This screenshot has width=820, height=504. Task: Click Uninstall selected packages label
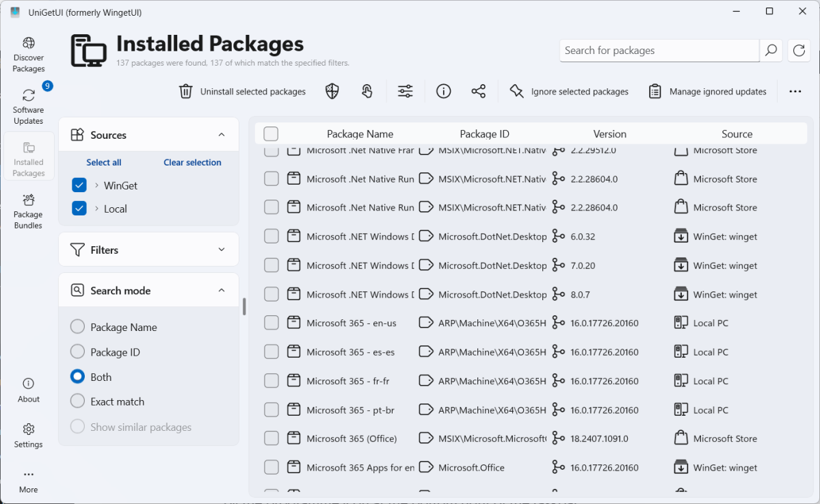(253, 92)
